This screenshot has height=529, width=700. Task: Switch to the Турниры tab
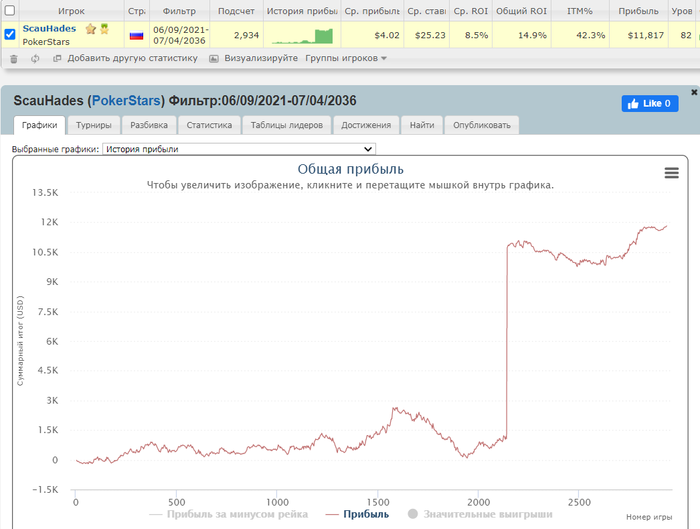pyautogui.click(x=94, y=125)
